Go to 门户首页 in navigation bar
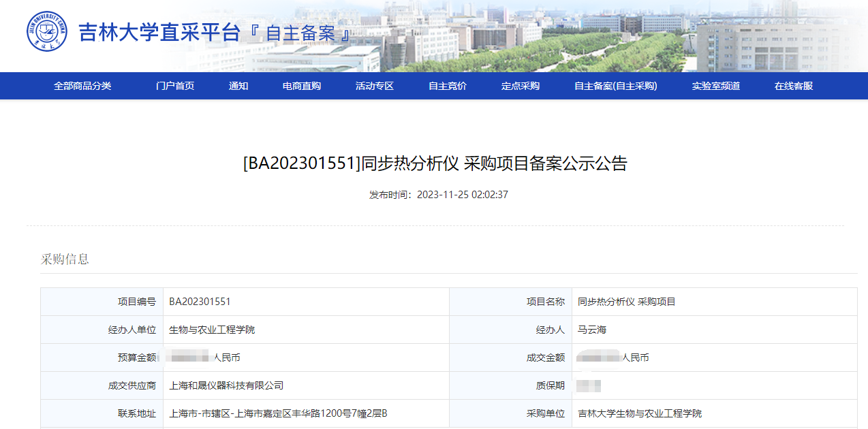Viewport: 868px width, 429px height. pos(175,86)
